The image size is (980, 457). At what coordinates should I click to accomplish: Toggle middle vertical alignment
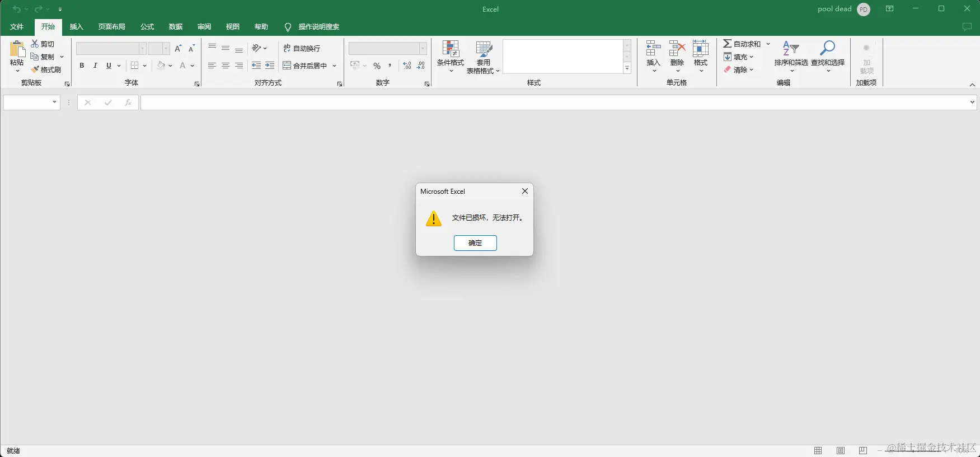[x=226, y=49]
